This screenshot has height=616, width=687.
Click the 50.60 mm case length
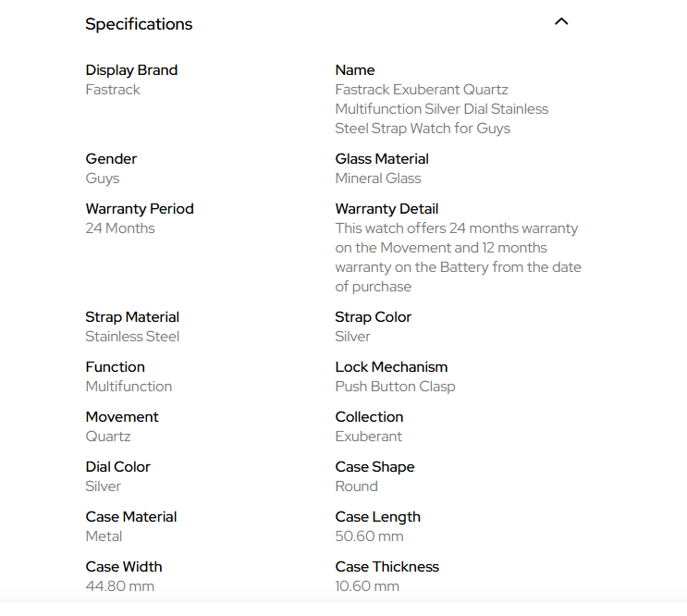pos(369,536)
